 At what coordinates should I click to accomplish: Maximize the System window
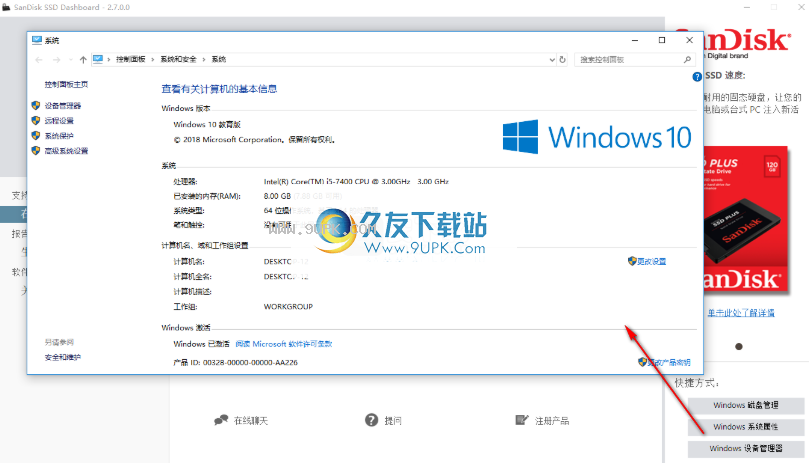click(662, 40)
